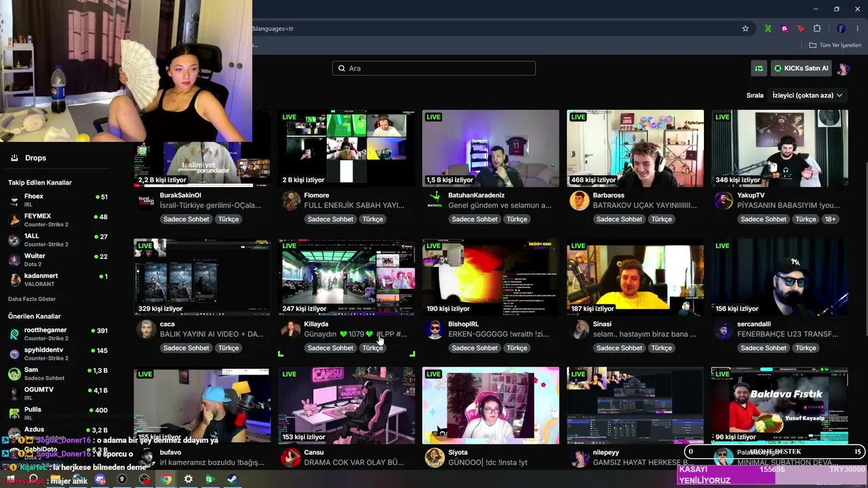
Task: Open Flomore channel avatar
Action: (291, 201)
